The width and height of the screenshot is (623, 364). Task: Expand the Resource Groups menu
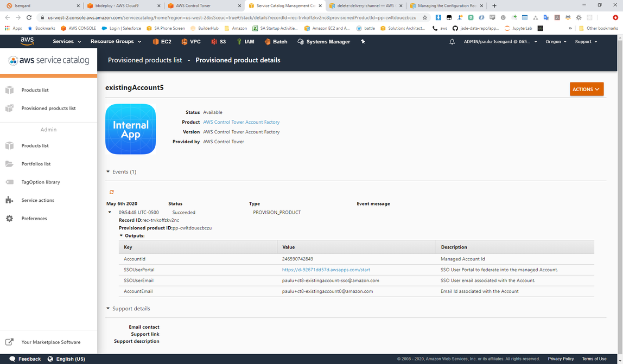pos(116,41)
